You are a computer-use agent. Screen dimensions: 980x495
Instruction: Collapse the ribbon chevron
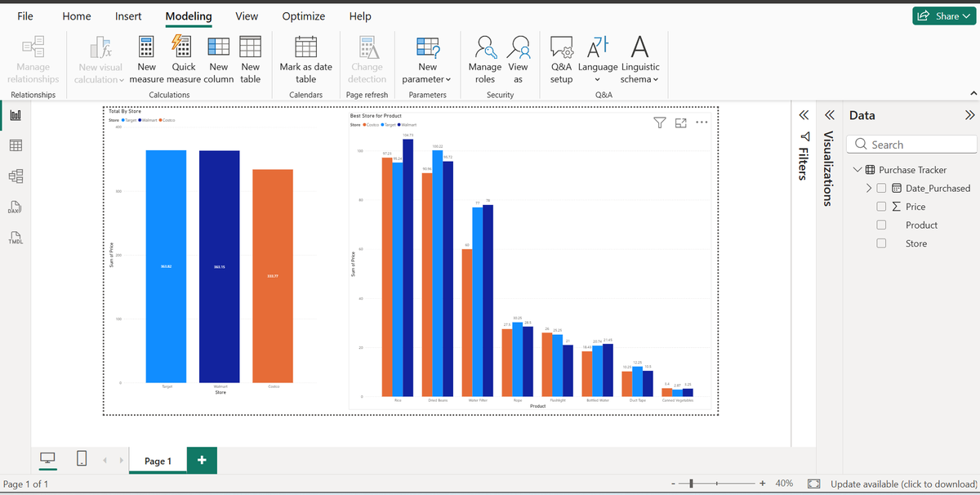[972, 92]
